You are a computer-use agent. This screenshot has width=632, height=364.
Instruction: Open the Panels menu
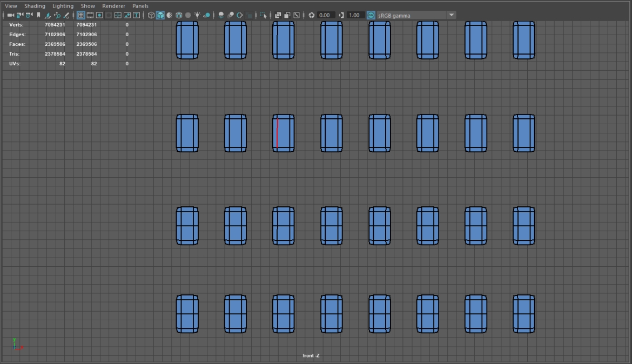pos(140,6)
